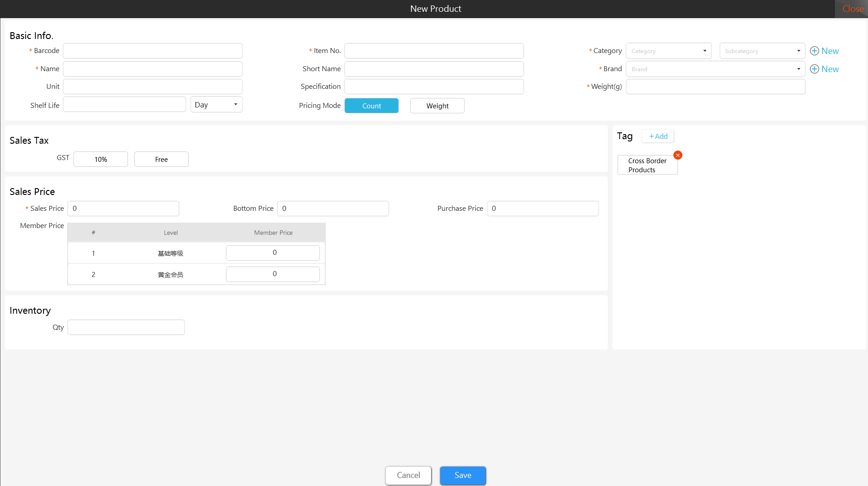Select Weight pricing mode
The image size is (868, 486).
tap(437, 106)
